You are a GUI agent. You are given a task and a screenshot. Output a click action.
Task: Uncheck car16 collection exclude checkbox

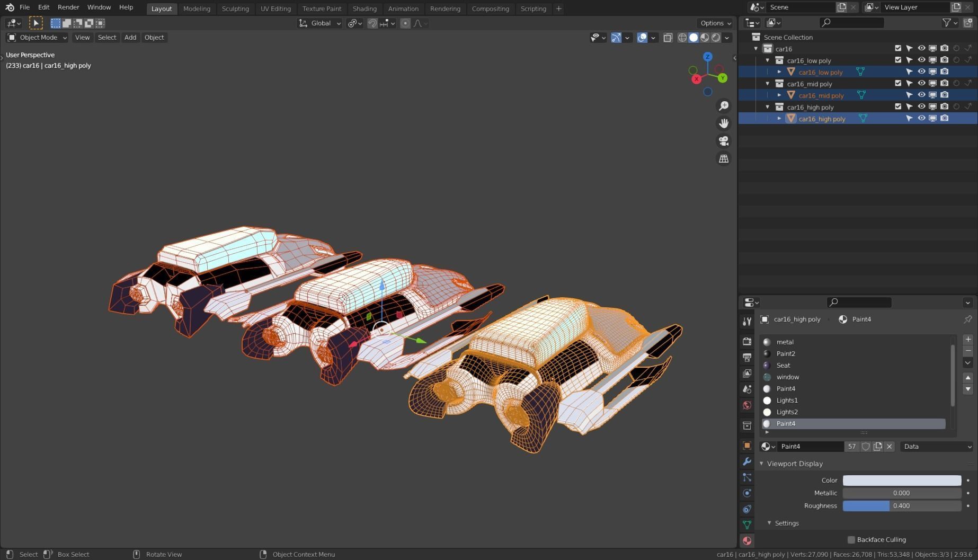click(x=898, y=48)
